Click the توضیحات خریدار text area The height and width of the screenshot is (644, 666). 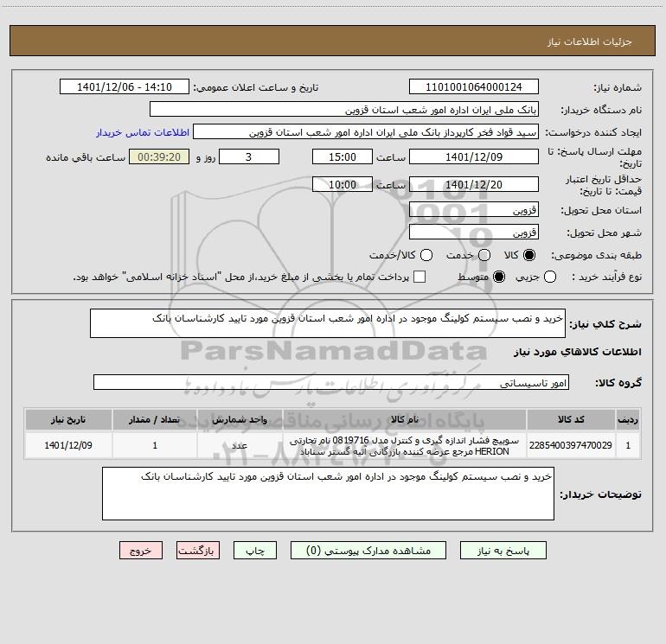coord(328,494)
